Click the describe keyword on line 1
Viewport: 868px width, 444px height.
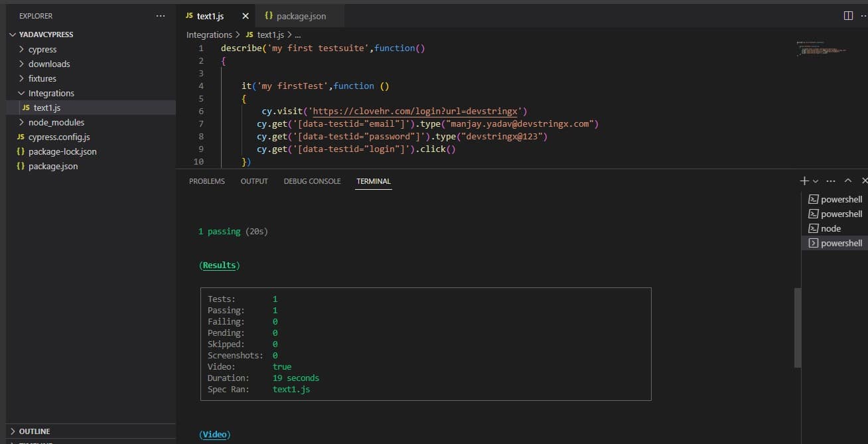(242, 48)
